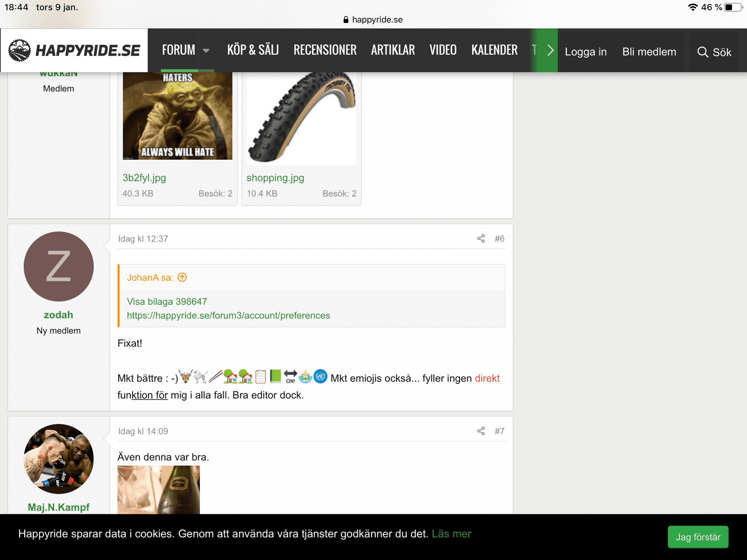The image size is (747, 560).
Task: Open RECENSIONER in the navigation bar
Action: pyautogui.click(x=325, y=50)
